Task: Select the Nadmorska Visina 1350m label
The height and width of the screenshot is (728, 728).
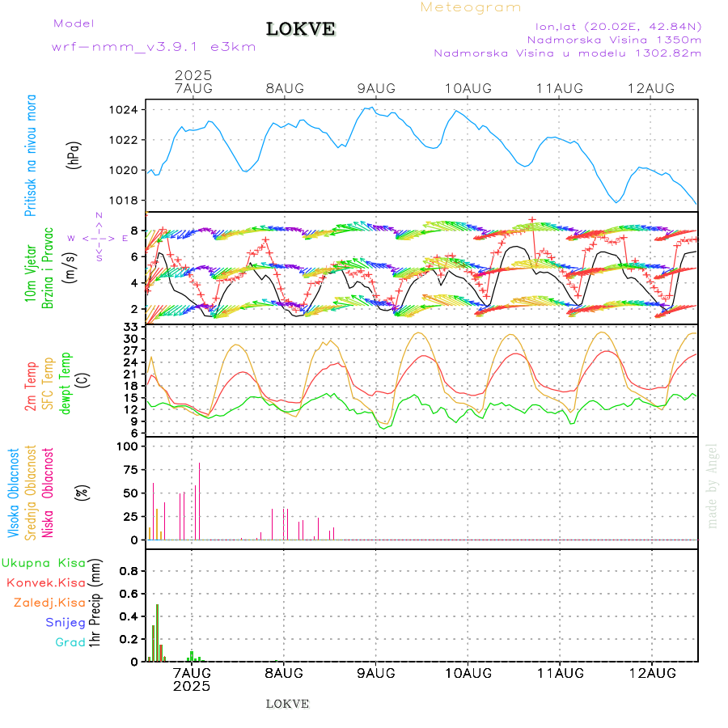Action: click(614, 39)
